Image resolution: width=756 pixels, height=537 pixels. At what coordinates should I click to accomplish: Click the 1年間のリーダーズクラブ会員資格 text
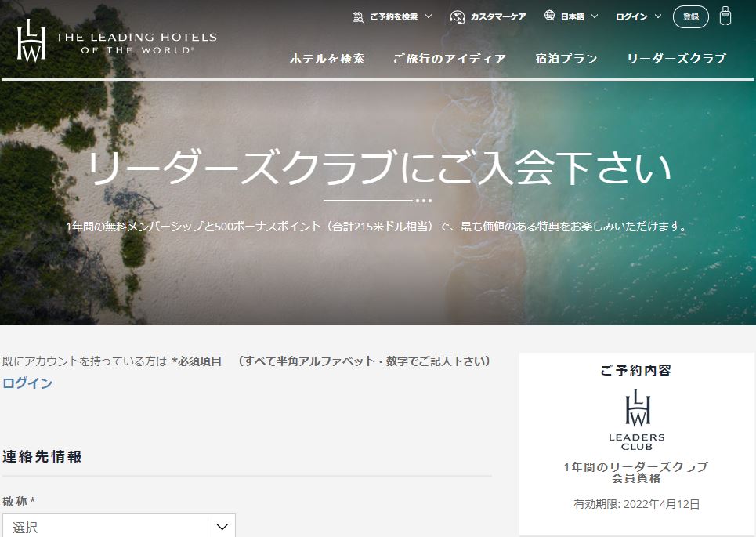636,473
